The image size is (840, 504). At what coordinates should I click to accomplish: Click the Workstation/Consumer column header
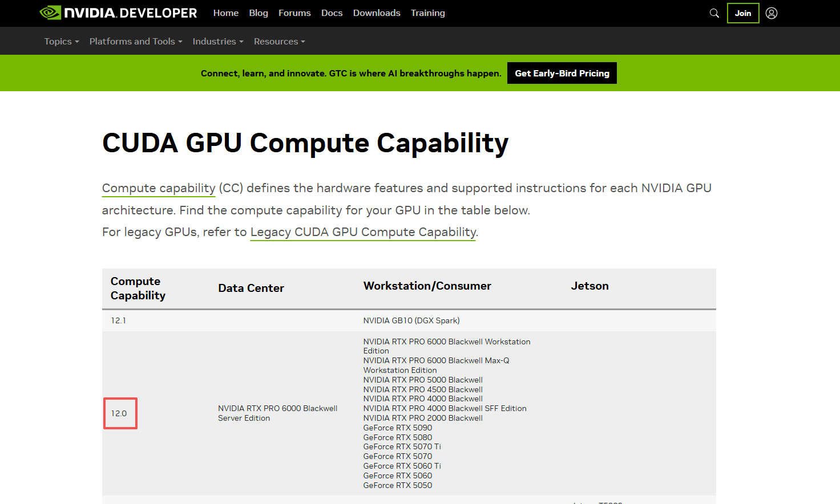[x=427, y=286]
